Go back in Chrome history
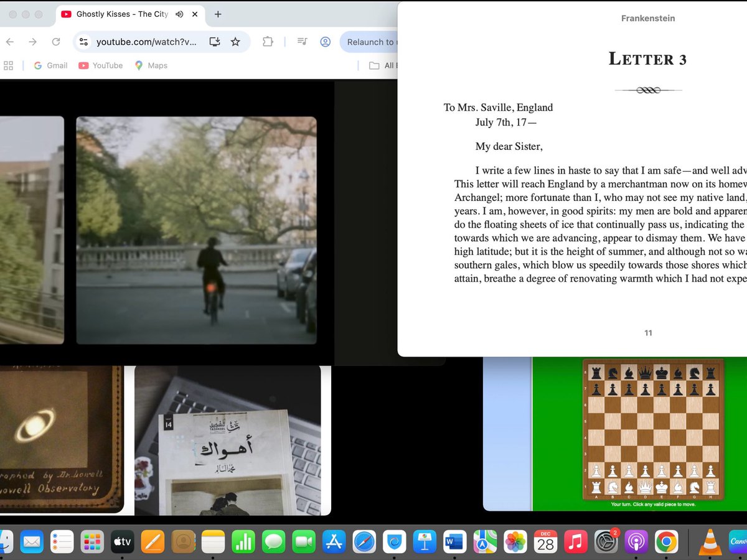 click(x=9, y=42)
